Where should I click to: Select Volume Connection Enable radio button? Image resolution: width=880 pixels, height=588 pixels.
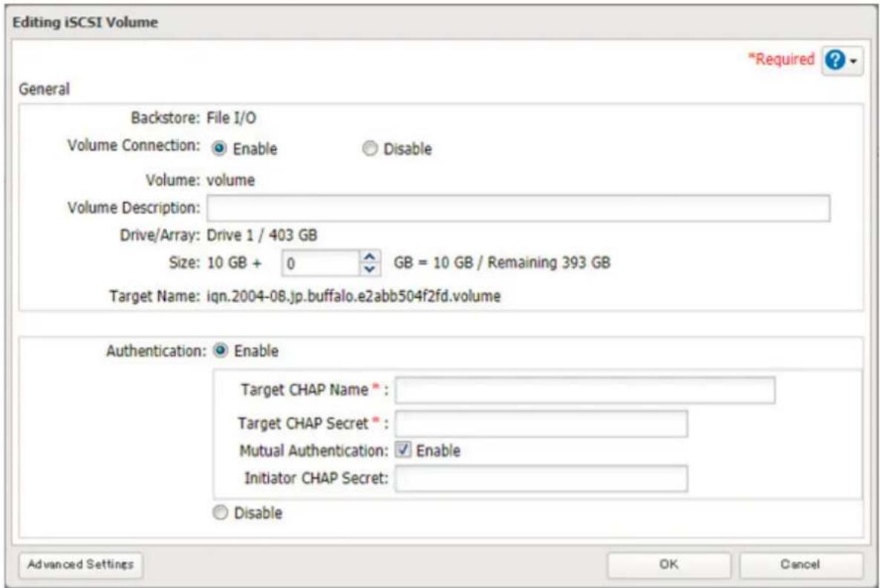click(219, 148)
